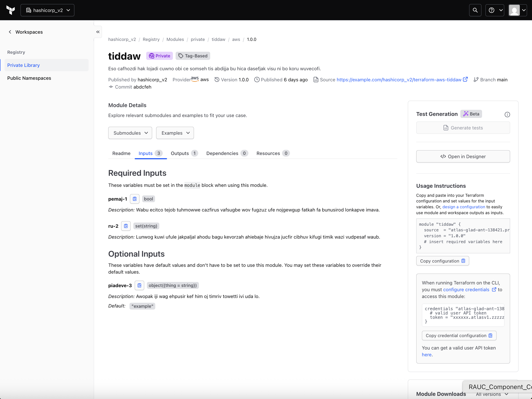The width and height of the screenshot is (532, 399).
Task: Click the here link for API token
Action: point(426,354)
